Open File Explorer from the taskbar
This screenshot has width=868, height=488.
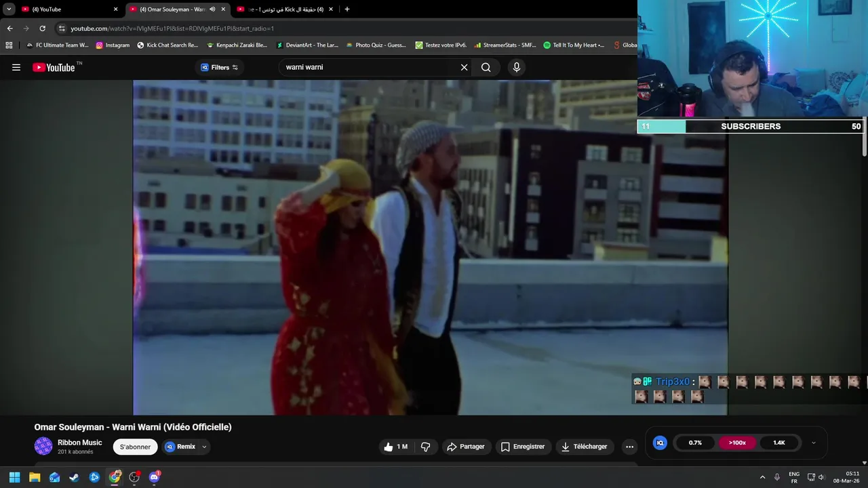click(x=35, y=477)
